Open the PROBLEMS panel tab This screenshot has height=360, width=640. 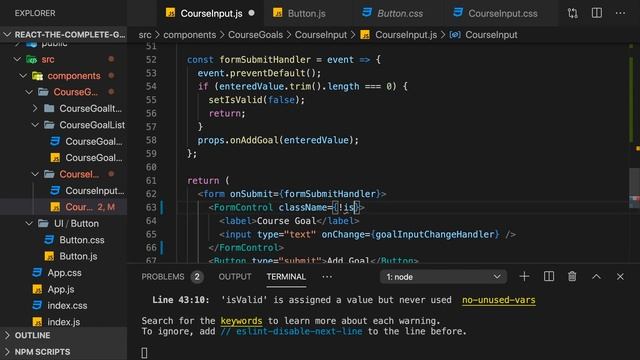(163, 277)
